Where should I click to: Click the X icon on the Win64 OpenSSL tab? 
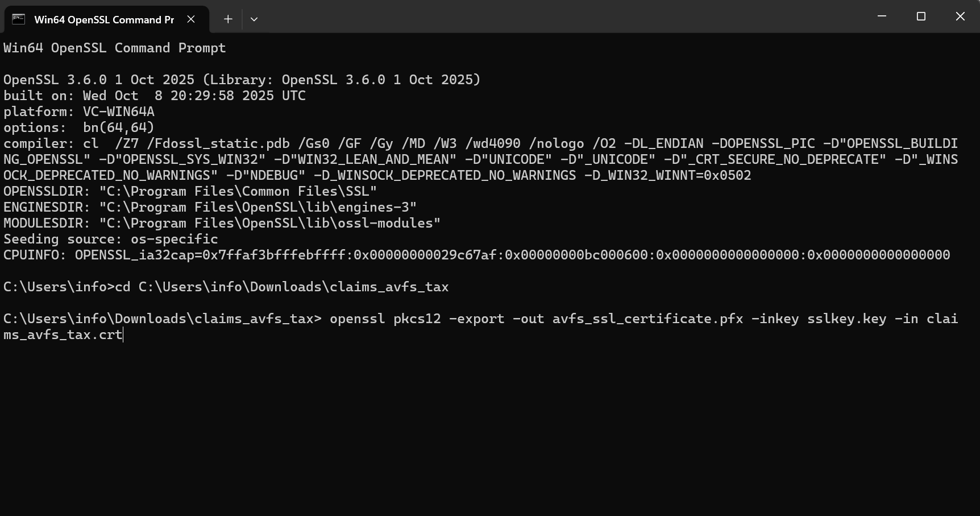pyautogui.click(x=190, y=19)
